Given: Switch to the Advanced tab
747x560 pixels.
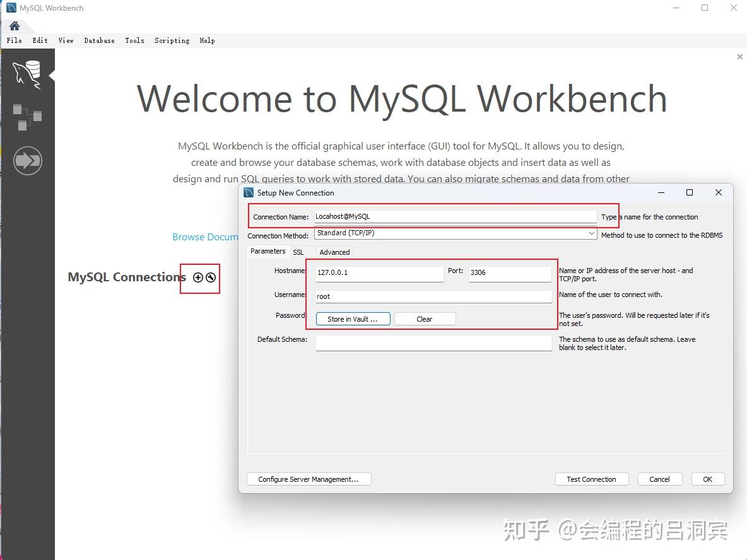Looking at the screenshot, I should coord(334,252).
